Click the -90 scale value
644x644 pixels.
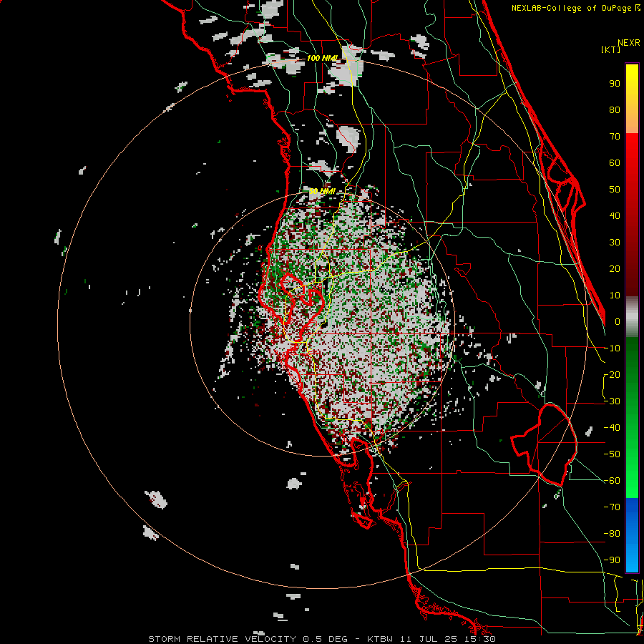(612, 560)
